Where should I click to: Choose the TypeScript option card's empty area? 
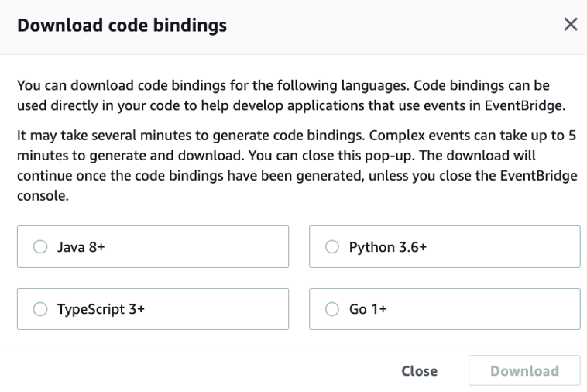(225, 309)
